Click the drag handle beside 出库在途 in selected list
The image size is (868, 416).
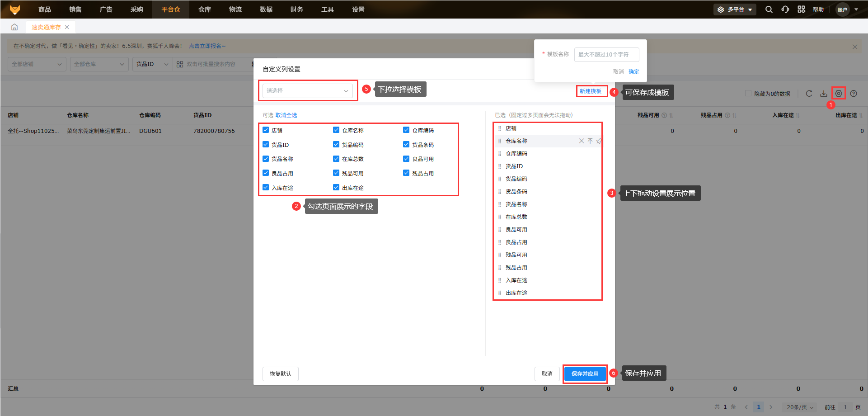[500, 293]
